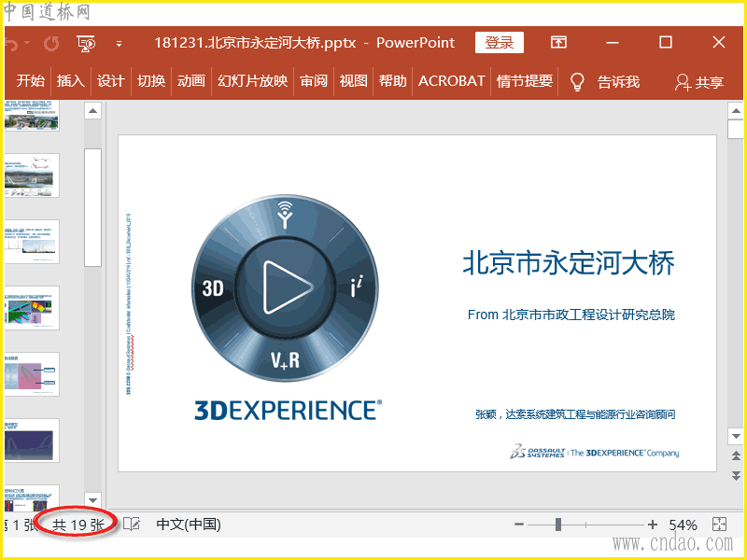Click the Redo/Repeat icon in quick access toolbar
The image size is (747, 560).
(x=51, y=44)
